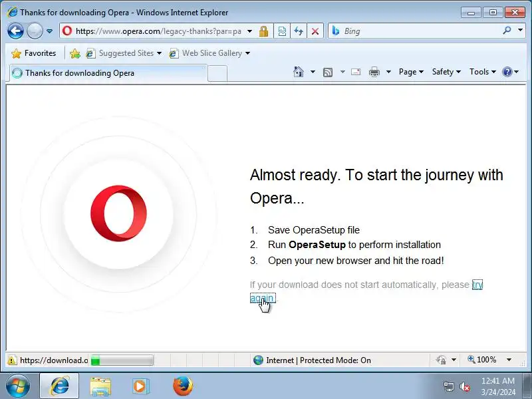Click the Home toolbar icon

coord(299,72)
